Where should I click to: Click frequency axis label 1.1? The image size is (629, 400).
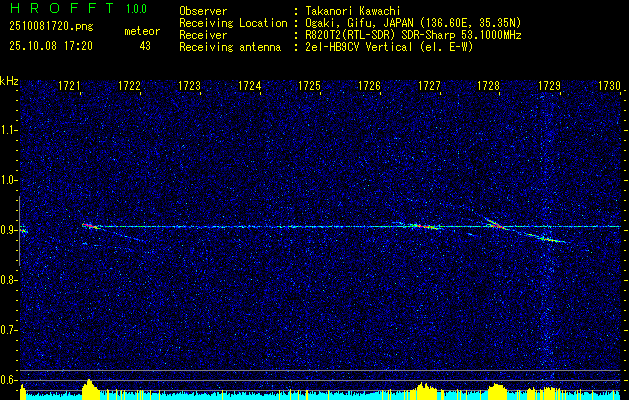[x=8, y=130]
